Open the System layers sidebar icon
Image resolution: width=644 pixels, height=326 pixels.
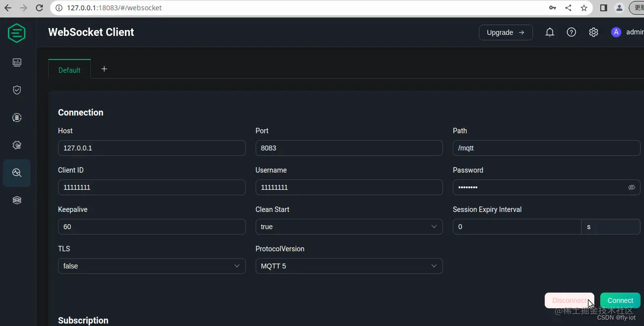(17, 200)
